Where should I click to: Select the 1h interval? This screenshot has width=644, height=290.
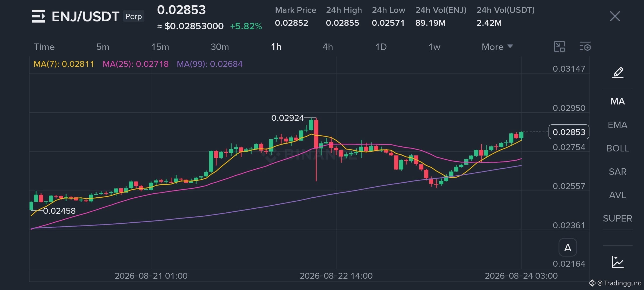[276, 47]
